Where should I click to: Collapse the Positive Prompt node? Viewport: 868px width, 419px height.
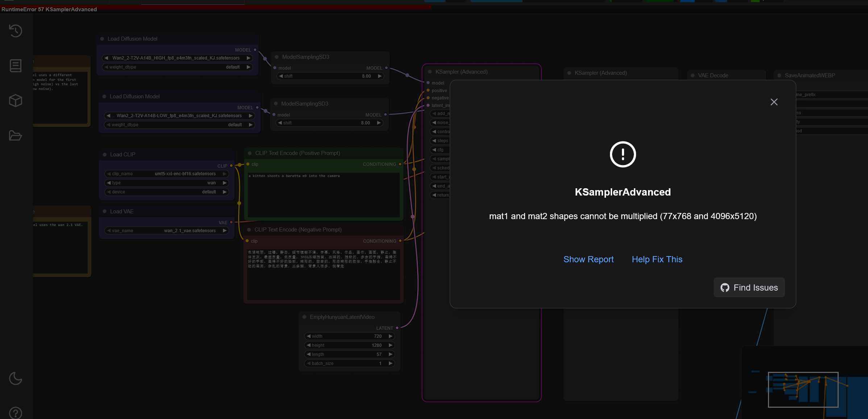point(250,153)
